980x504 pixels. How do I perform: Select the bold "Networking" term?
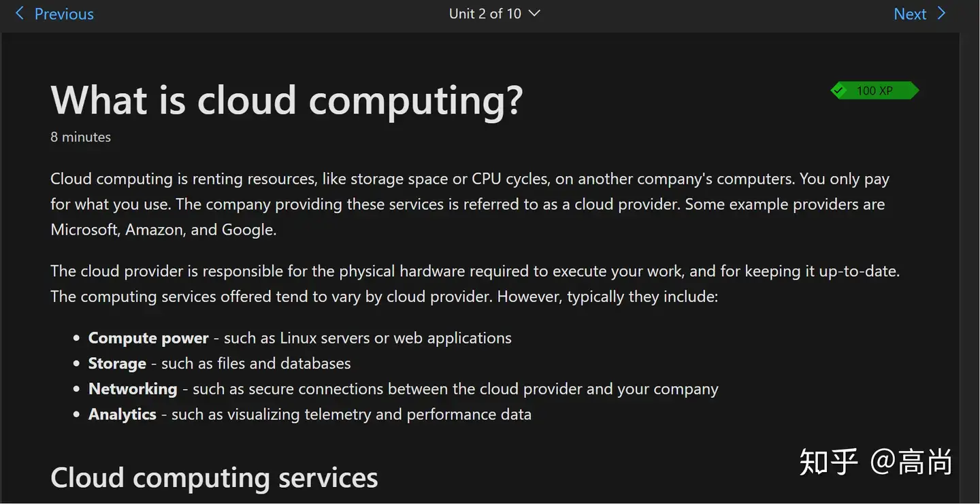[x=133, y=389]
